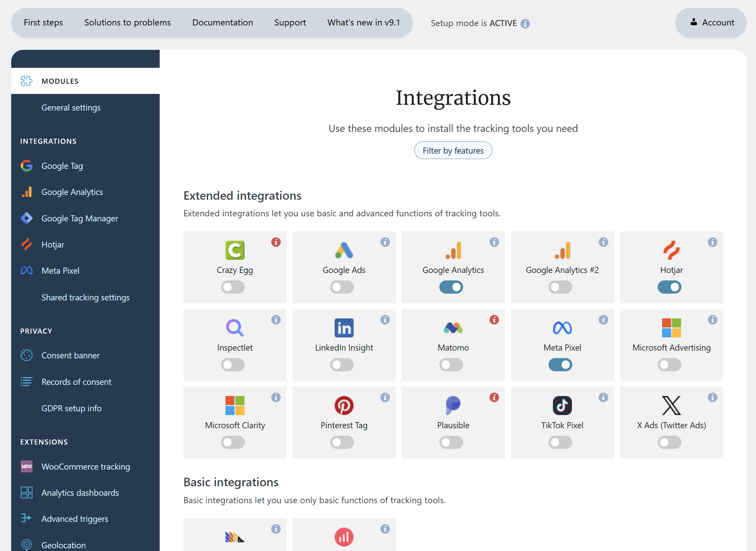The width and height of the screenshot is (756, 551).
Task: Open Solutions to problems menu
Action: 127,22
